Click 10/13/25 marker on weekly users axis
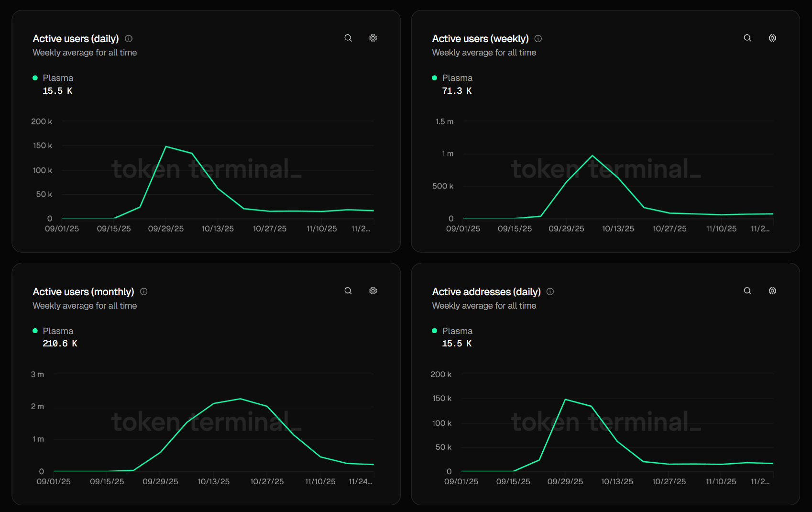 click(618, 229)
